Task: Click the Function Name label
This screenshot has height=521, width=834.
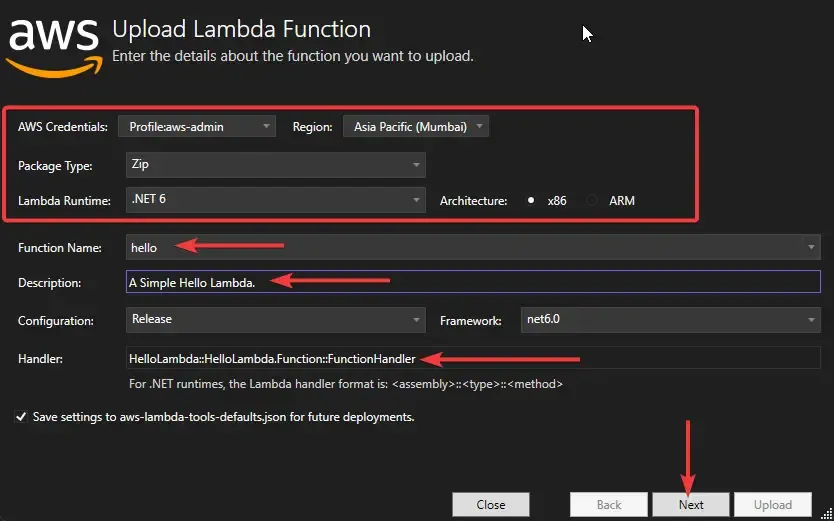Action: coord(60,248)
